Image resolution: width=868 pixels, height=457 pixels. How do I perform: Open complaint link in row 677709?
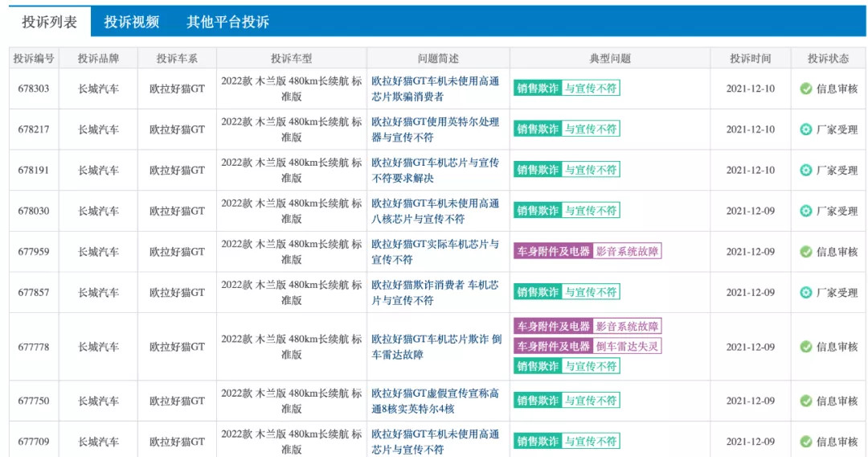coord(435,442)
